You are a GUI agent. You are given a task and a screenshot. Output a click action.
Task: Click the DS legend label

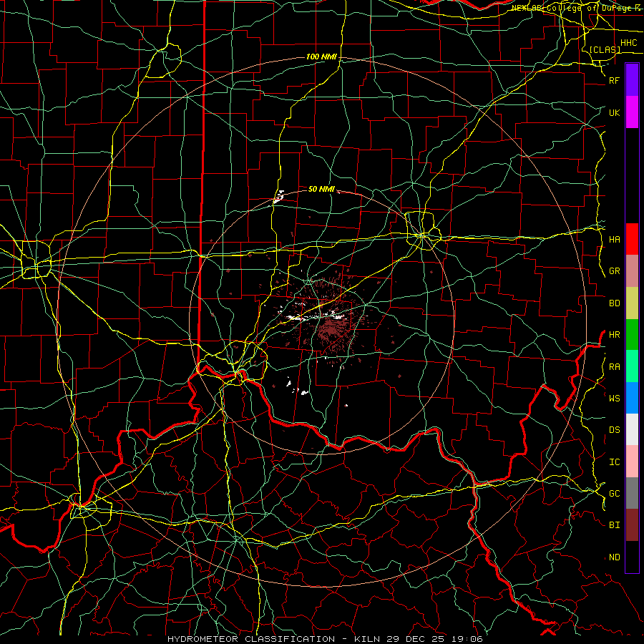(614, 430)
